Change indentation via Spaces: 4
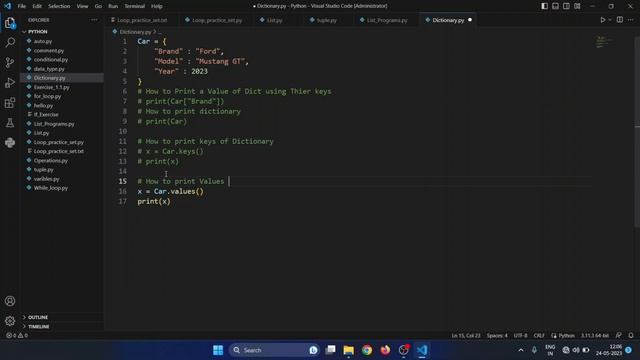Viewport: 640px width, 360px height. tap(497, 336)
